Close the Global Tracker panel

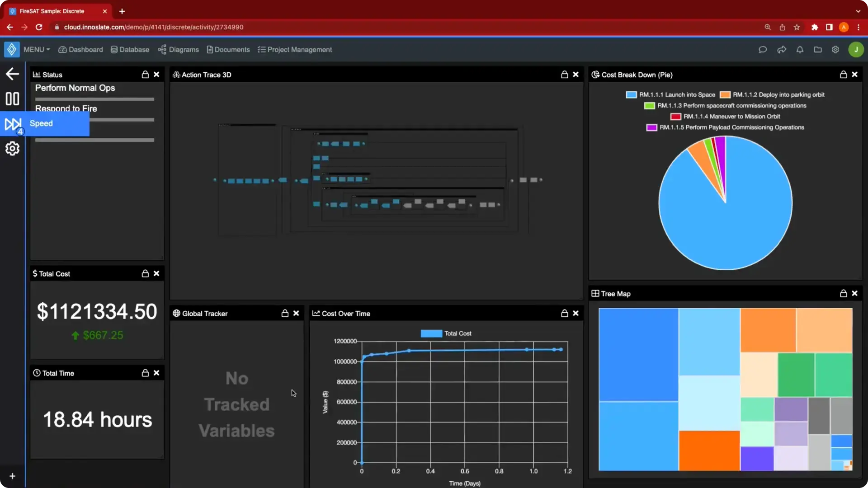point(296,313)
